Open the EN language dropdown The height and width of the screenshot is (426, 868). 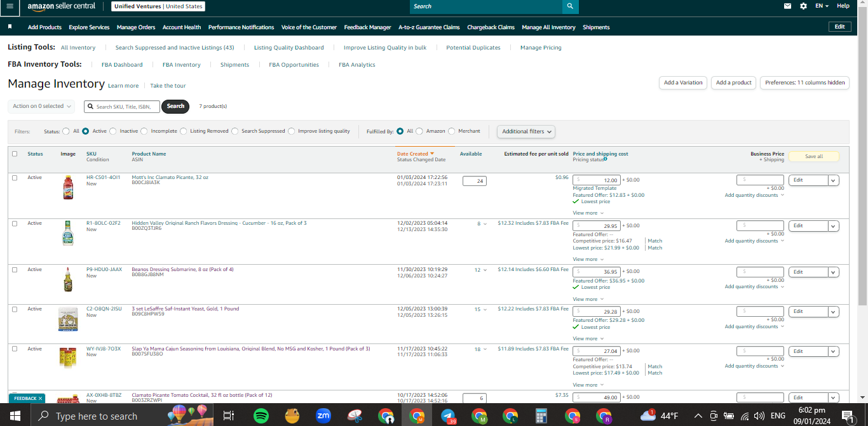click(822, 6)
